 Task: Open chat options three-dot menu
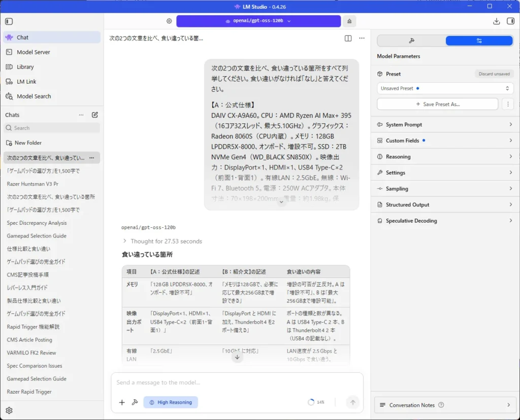pos(362,38)
